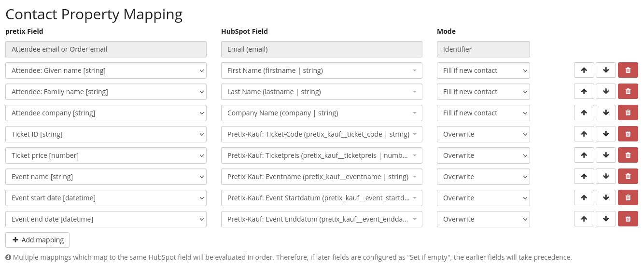Open the Ticket ID pretix field dropdown
This screenshot has height=266, width=644.
coord(106,134)
